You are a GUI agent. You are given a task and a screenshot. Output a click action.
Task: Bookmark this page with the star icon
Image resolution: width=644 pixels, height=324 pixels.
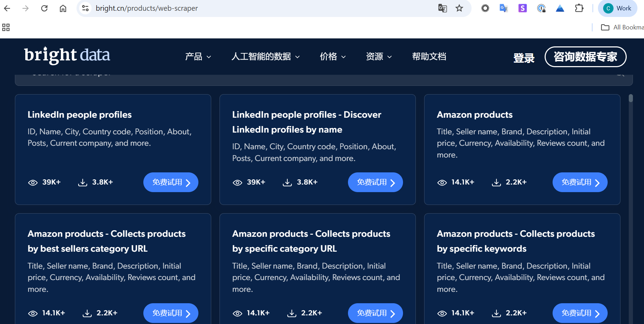pyautogui.click(x=459, y=8)
